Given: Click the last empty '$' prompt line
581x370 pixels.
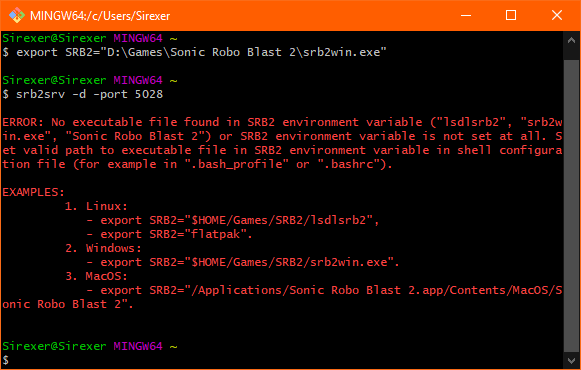Looking at the screenshot, I should [x=6, y=359].
